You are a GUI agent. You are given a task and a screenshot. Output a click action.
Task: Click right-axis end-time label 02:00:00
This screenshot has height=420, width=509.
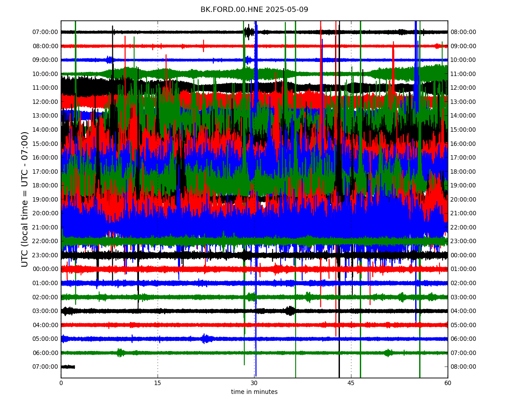(x=463, y=283)
